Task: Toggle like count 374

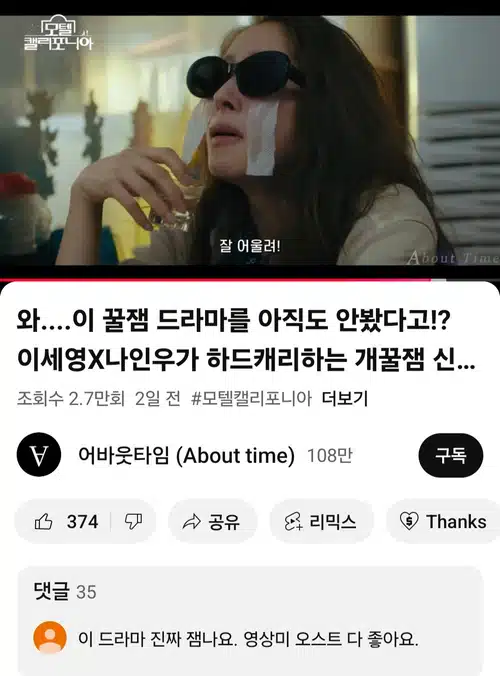Action: coord(82,522)
